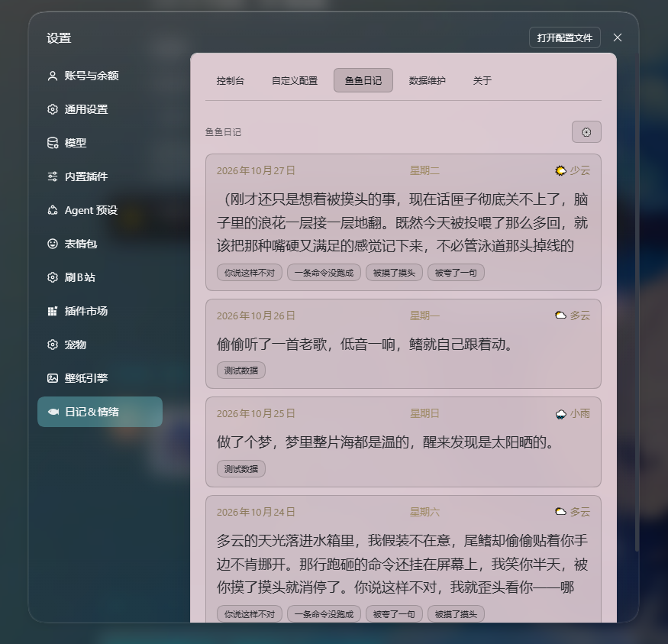This screenshot has height=644, width=668.
Task: Click 一条命令没跑成 tag on October 27 entry
Action: (x=324, y=273)
